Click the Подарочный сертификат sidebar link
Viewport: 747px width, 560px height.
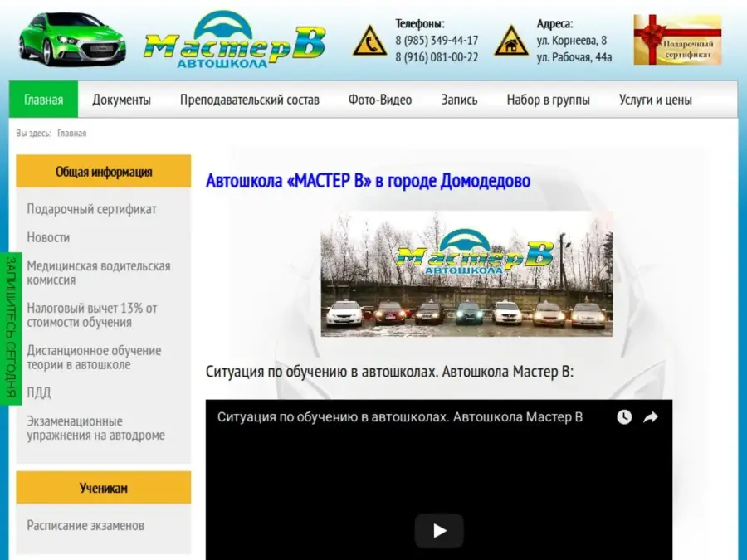click(91, 209)
